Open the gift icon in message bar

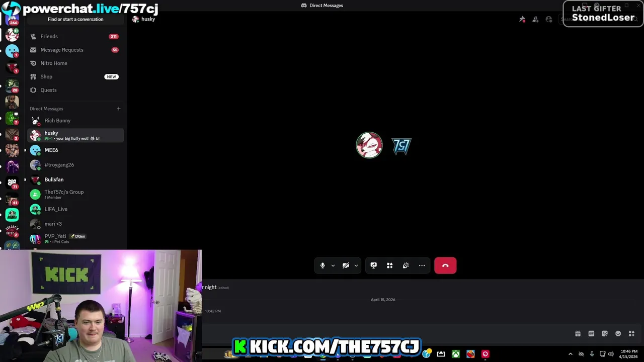tap(578, 333)
